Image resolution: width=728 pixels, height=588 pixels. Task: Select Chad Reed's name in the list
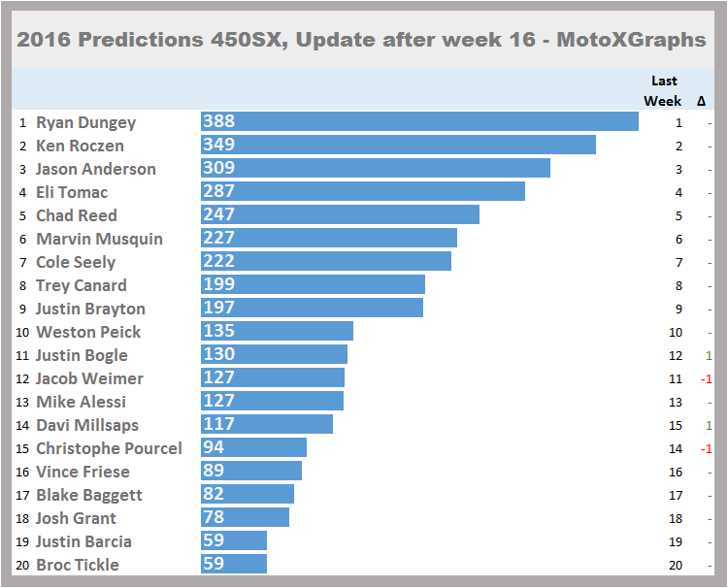(76, 215)
